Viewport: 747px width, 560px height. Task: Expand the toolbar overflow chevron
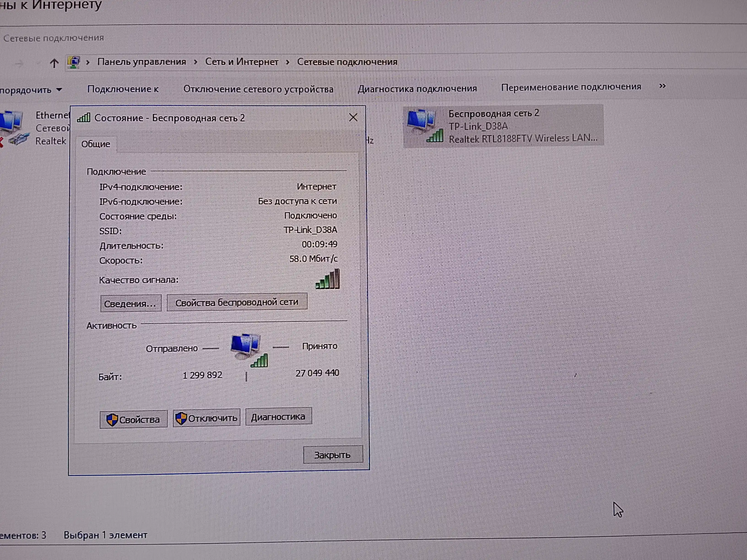click(x=662, y=86)
